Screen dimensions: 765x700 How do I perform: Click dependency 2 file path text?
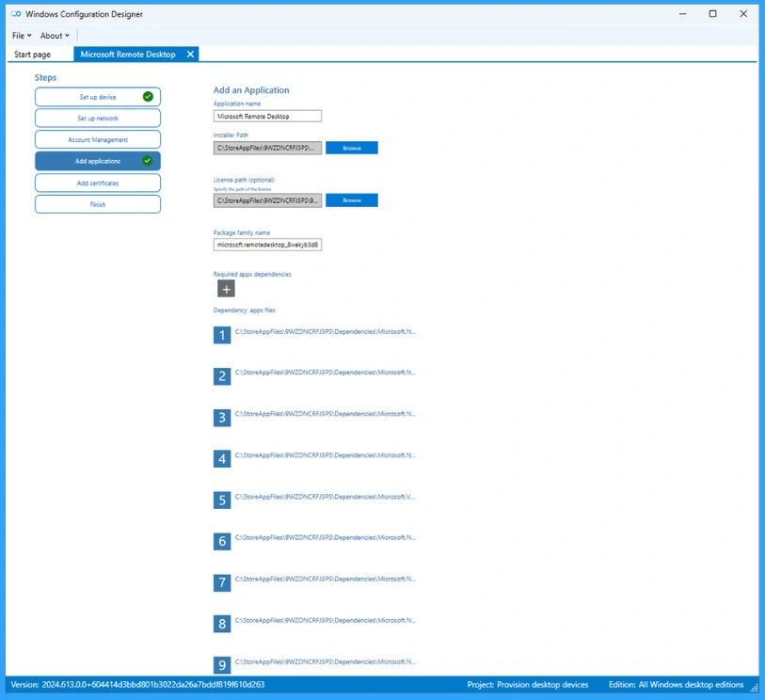click(x=326, y=373)
